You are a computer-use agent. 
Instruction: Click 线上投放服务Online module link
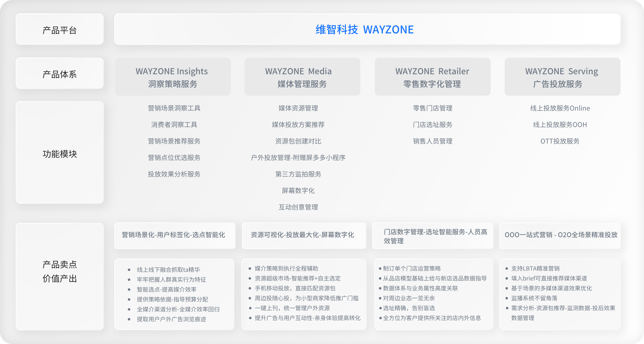click(x=560, y=108)
